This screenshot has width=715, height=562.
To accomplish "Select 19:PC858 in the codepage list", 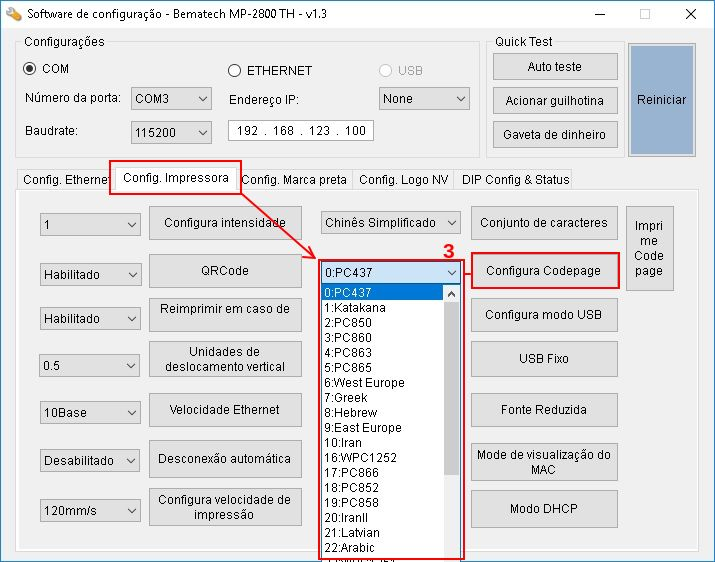I will pyautogui.click(x=383, y=503).
